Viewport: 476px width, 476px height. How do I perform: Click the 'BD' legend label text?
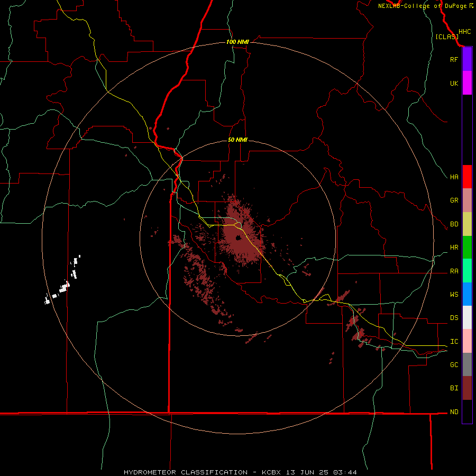[454, 224]
